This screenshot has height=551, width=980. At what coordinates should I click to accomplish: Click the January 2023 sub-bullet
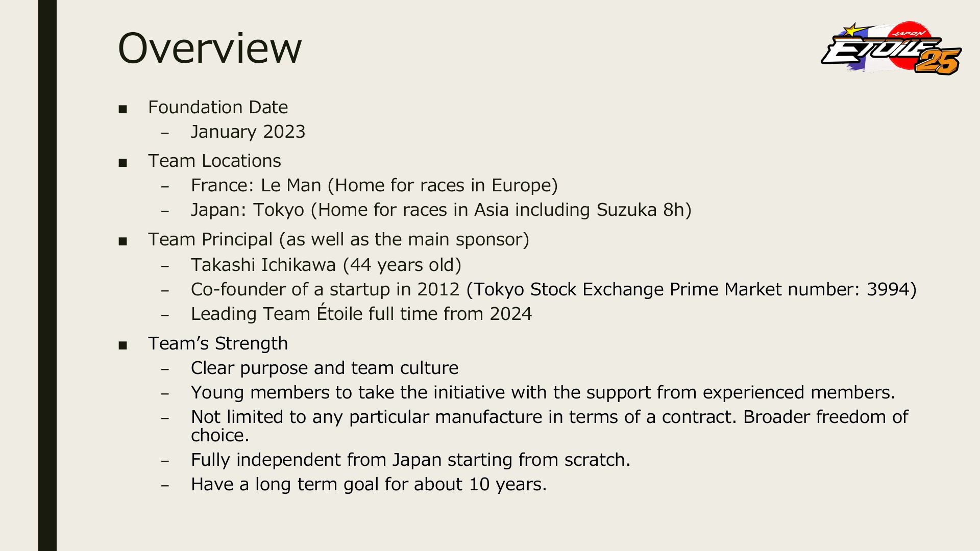pyautogui.click(x=248, y=132)
